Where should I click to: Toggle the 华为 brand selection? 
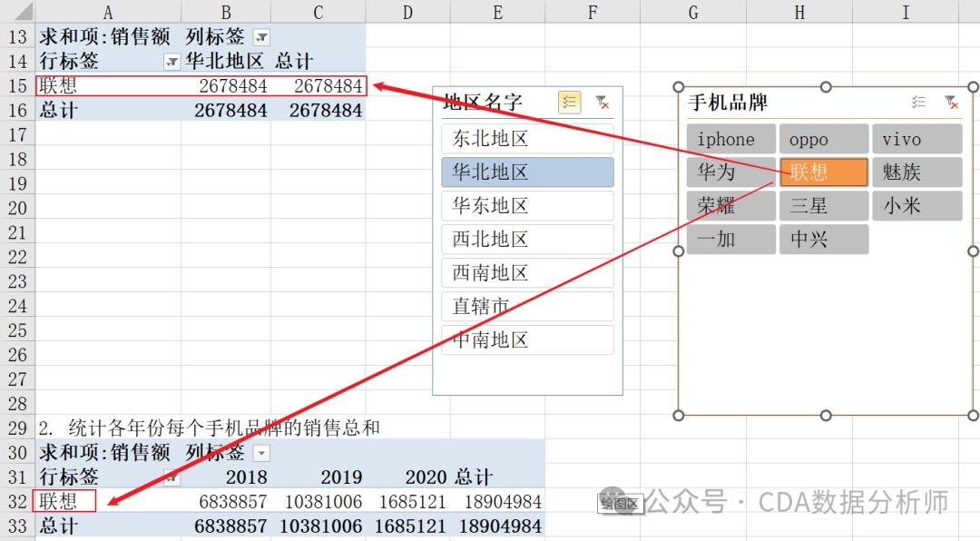[730, 172]
